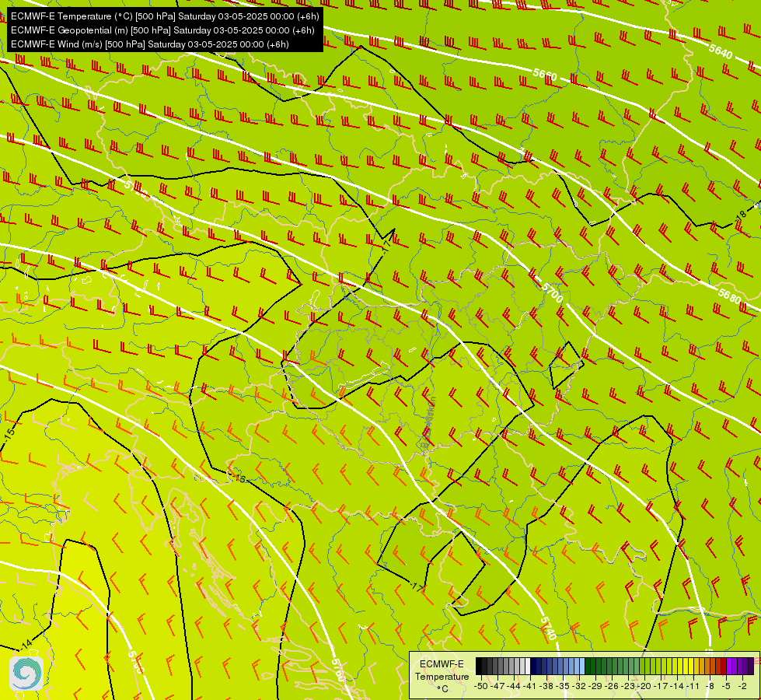Screen dimensions: 761x700
Task: Click the -11 value on the legend
Action: point(694,686)
